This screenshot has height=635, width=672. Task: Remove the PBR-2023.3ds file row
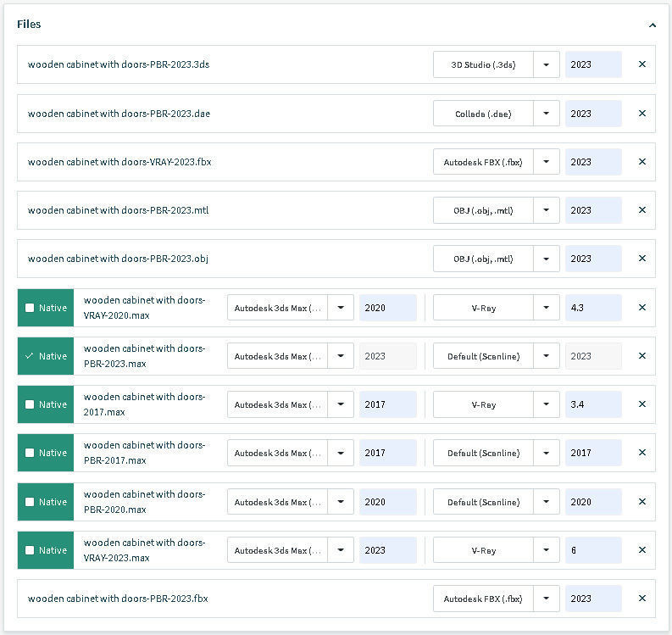[x=641, y=64]
